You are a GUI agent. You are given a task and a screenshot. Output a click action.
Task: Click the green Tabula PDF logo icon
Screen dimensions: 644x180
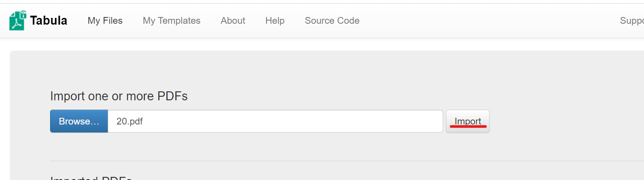point(17,21)
